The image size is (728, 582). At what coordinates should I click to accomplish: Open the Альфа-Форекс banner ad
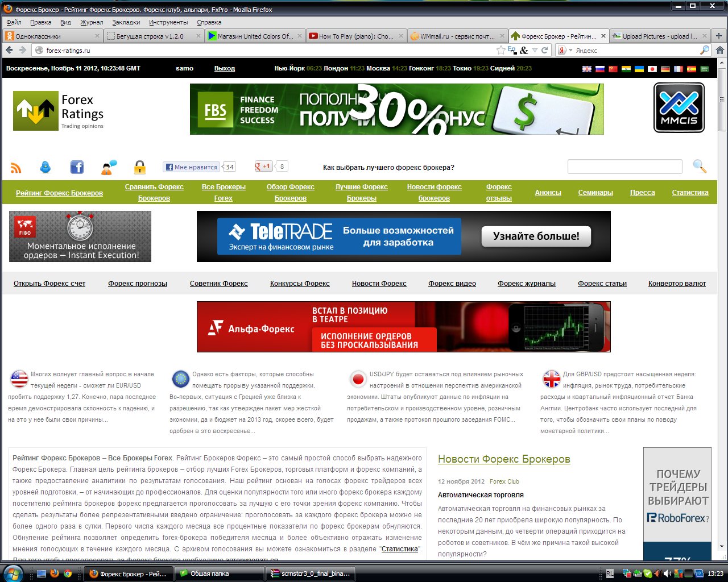click(404, 327)
